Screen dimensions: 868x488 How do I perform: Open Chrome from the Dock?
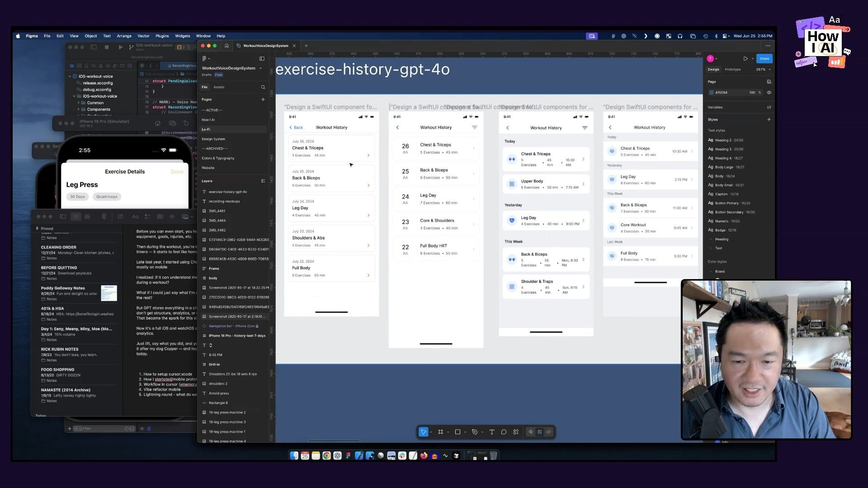[x=326, y=455]
